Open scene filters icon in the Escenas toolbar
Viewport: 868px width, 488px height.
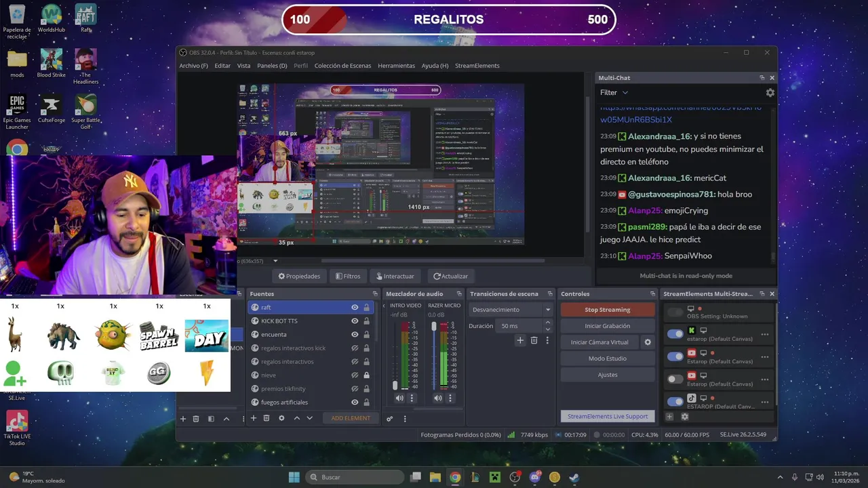coord(211,419)
